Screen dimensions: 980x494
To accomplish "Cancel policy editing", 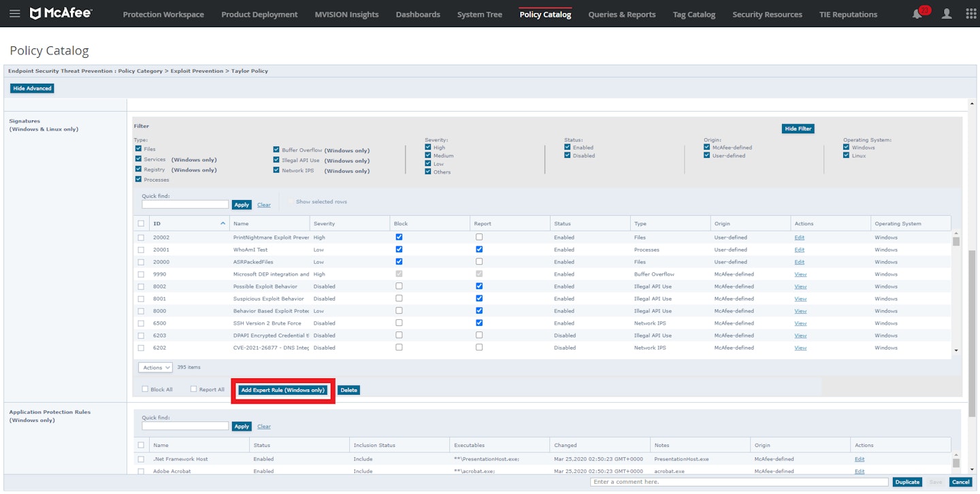I will [x=960, y=482].
